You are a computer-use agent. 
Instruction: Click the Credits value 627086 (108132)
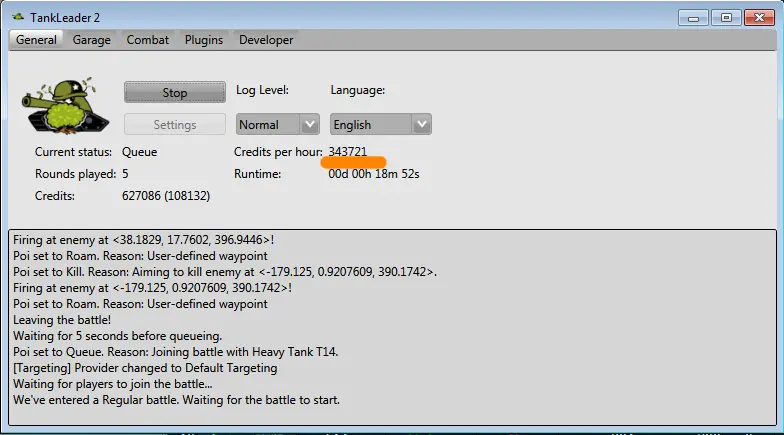pos(166,196)
